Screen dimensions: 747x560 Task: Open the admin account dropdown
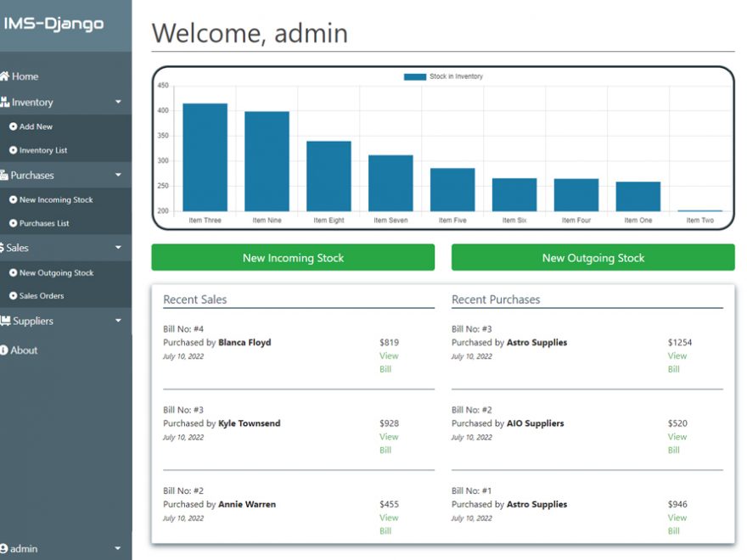click(119, 547)
